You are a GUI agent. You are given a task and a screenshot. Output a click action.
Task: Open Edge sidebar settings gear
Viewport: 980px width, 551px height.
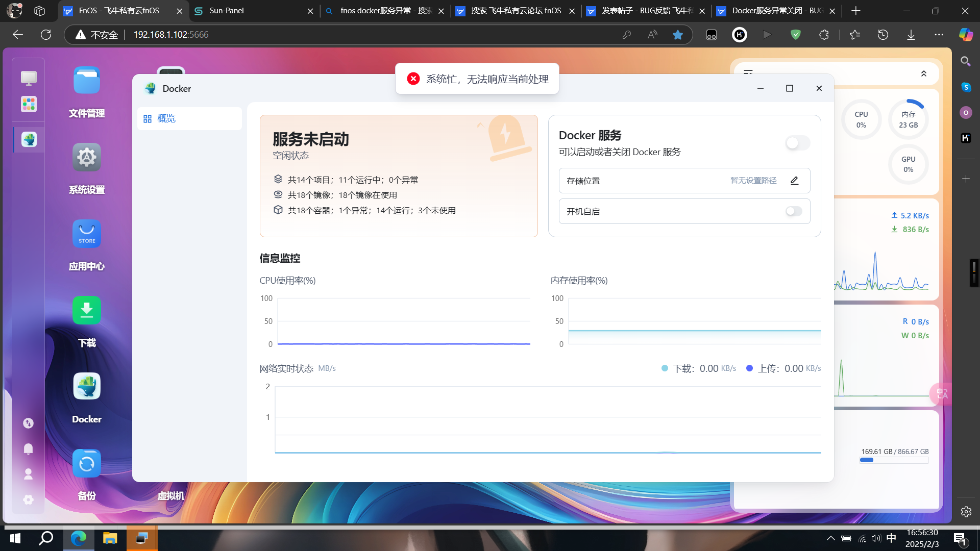966,512
